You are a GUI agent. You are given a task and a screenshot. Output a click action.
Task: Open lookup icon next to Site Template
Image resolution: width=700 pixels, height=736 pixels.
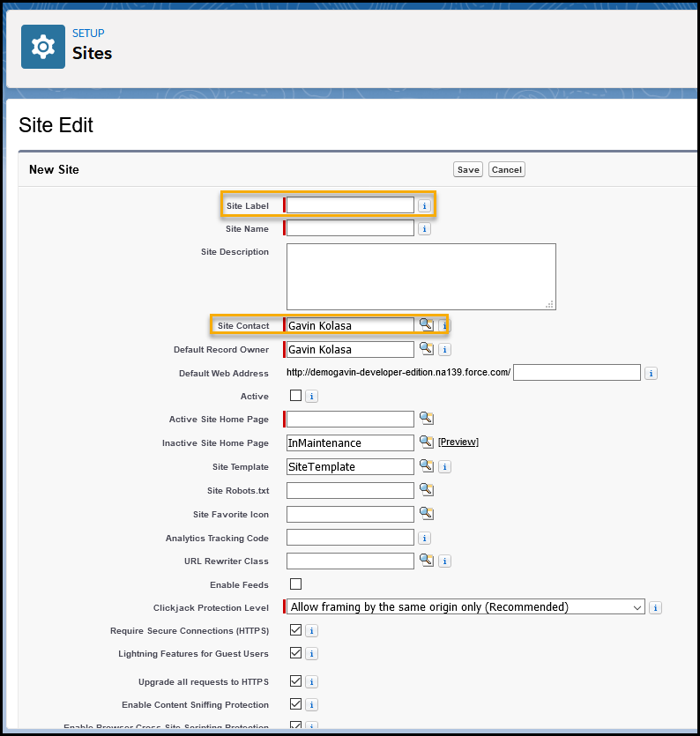point(427,466)
